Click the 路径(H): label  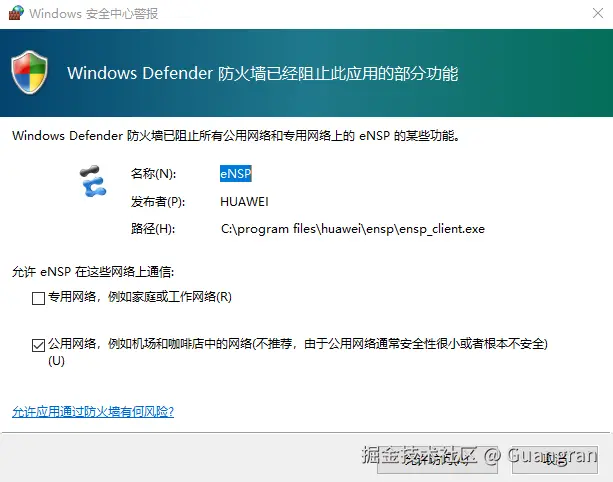(x=153, y=229)
